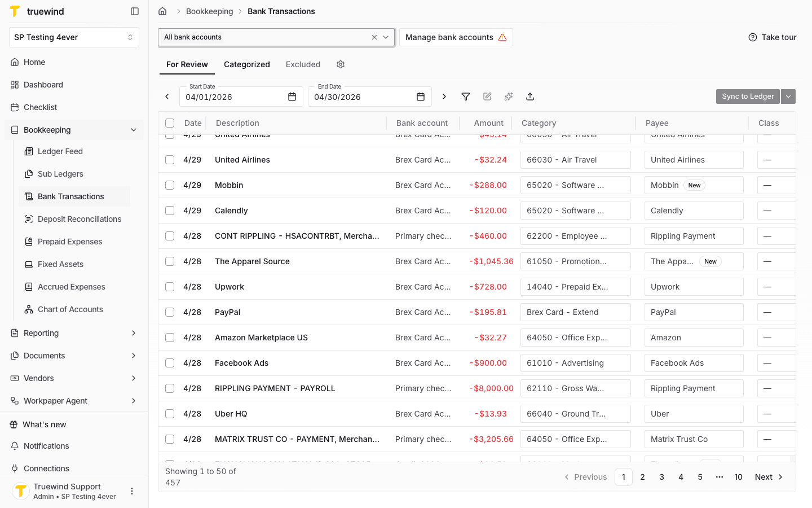Go to page 2

coord(642,477)
